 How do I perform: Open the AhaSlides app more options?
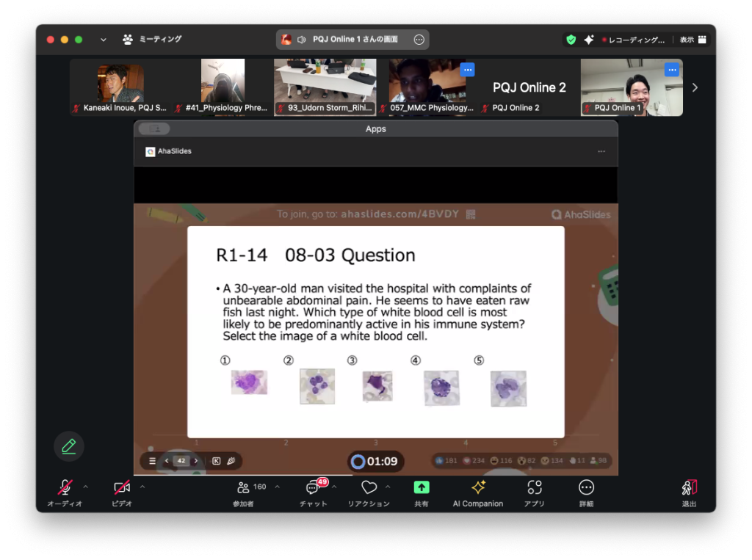[x=601, y=151]
